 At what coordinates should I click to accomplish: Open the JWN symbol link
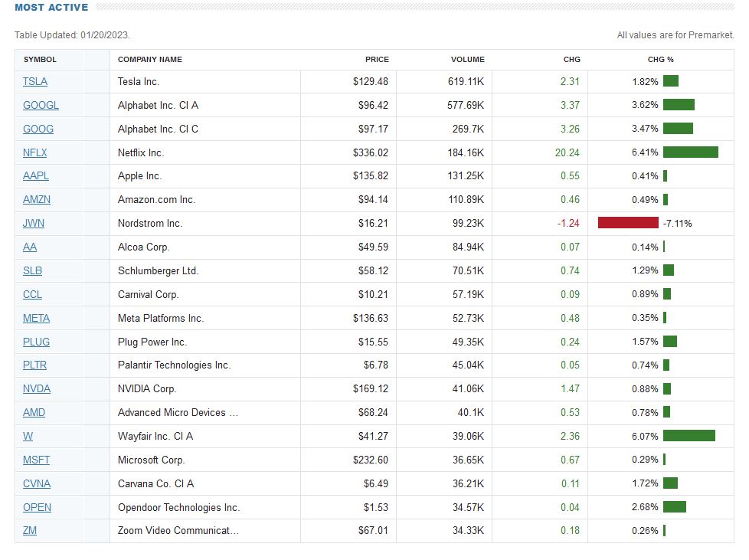pos(34,223)
